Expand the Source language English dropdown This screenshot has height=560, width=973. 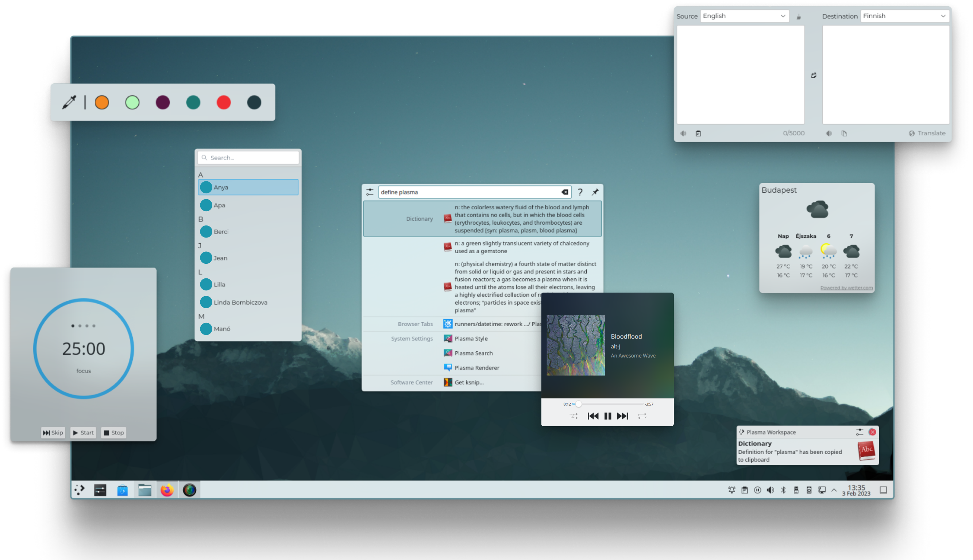(x=744, y=16)
